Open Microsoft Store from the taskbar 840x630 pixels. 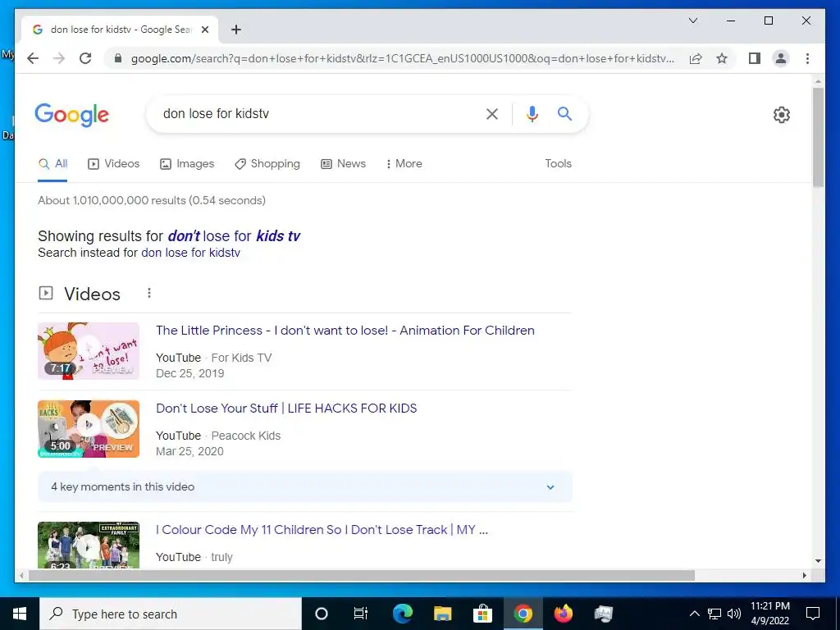tap(482, 614)
